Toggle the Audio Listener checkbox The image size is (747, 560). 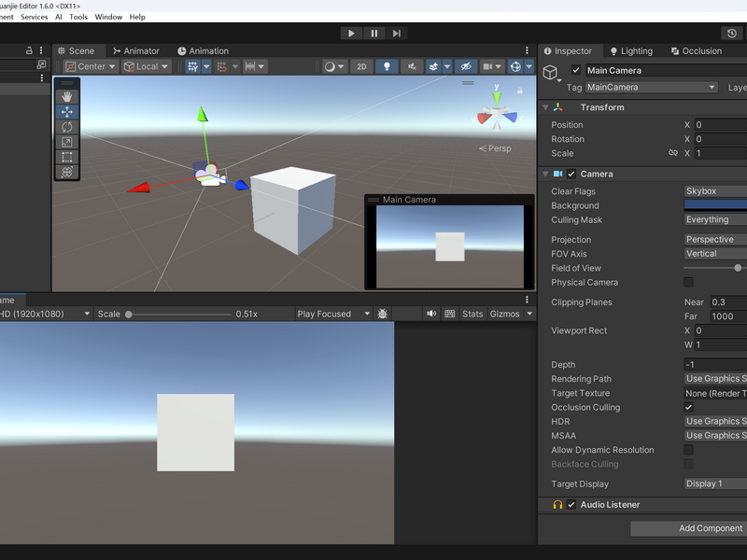coord(571,505)
